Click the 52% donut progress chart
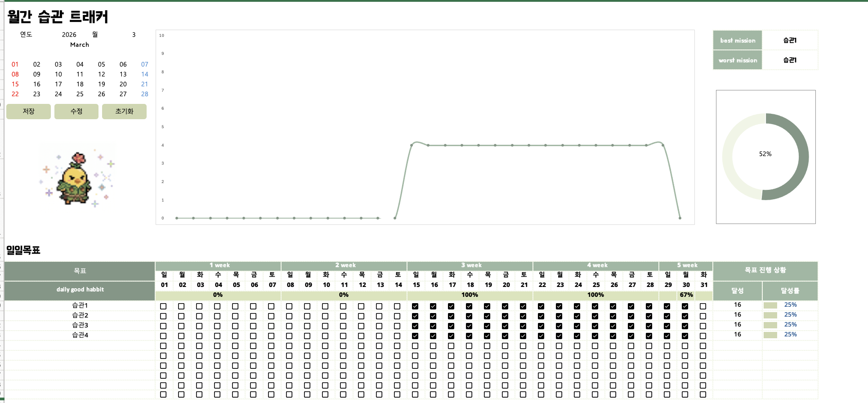 [x=765, y=157]
